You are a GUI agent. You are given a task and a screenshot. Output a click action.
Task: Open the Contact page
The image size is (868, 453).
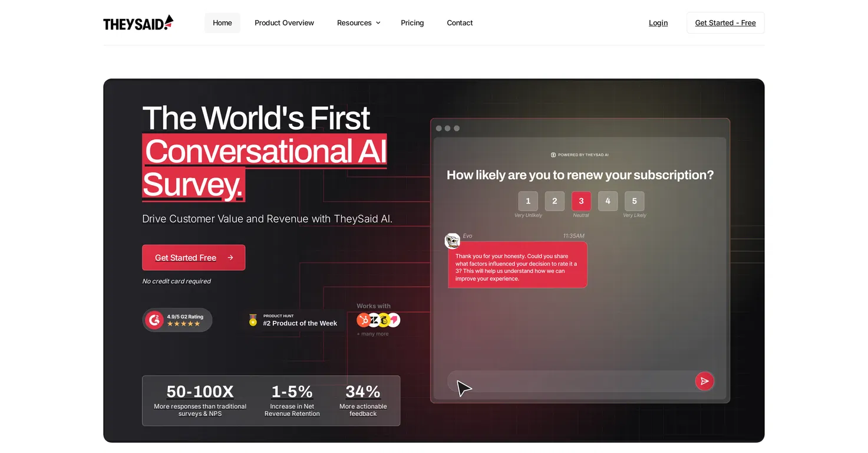point(460,23)
